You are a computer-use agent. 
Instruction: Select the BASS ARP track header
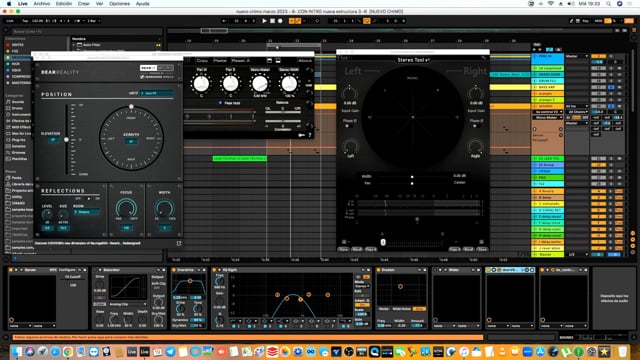click(547, 87)
